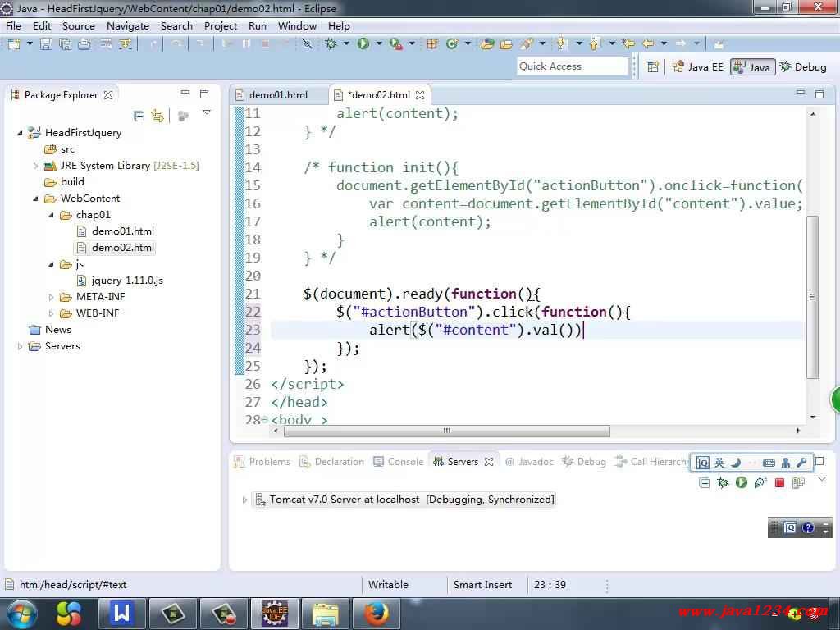
Task: Collapse All in Package Explorer
Action: [x=139, y=116]
